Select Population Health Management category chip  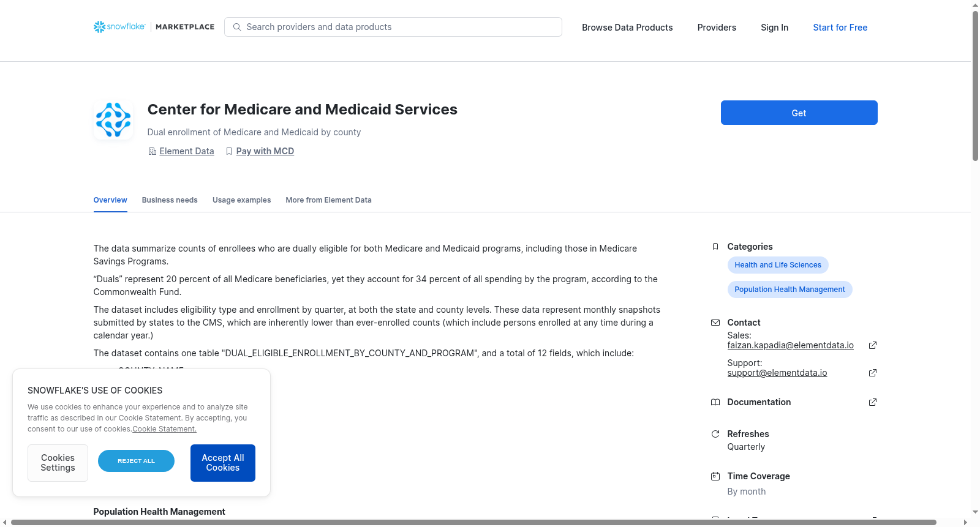click(x=790, y=290)
